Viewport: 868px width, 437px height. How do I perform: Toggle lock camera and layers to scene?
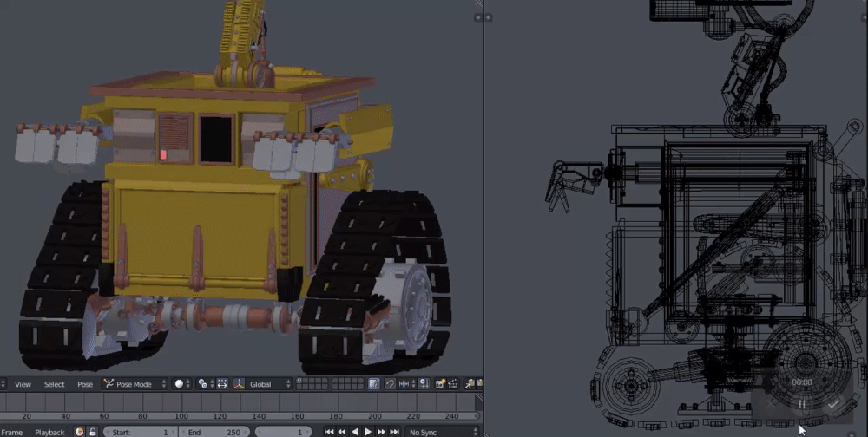[374, 384]
